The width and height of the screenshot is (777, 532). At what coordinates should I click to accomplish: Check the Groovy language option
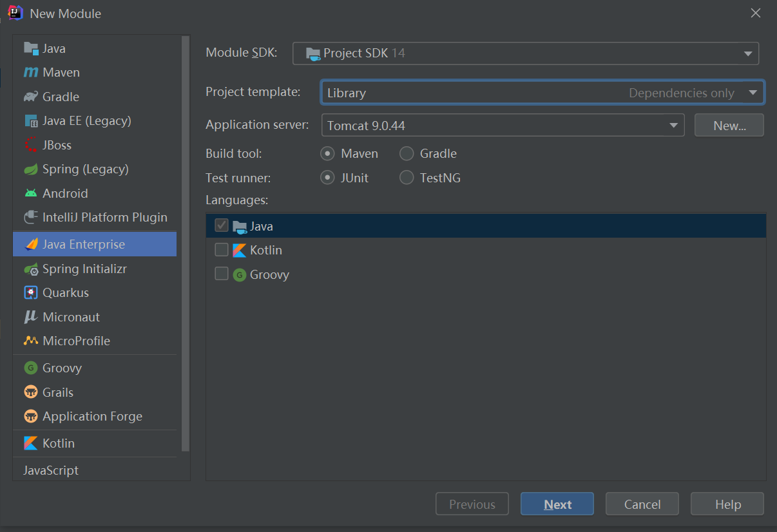tap(222, 274)
